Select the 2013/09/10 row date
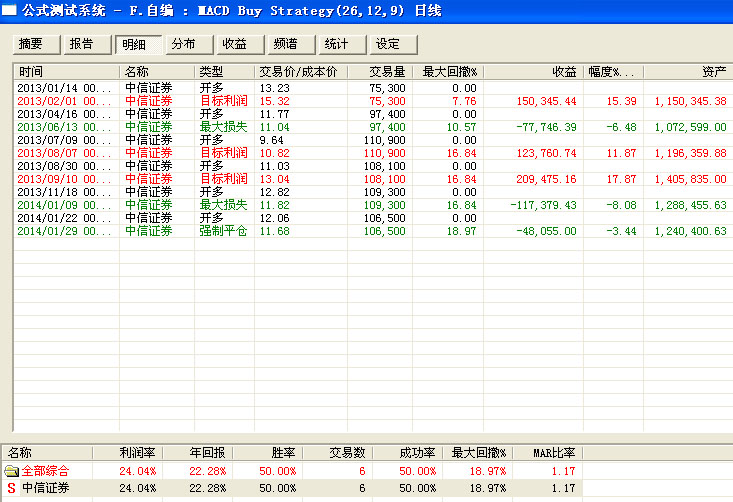 pyautogui.click(x=64, y=179)
